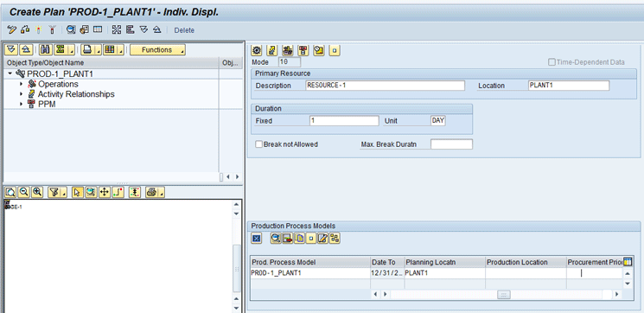Screen dimensions: 644x313
Task: Click the binoculars Find icon in tree toolbar
Action: [46, 49]
